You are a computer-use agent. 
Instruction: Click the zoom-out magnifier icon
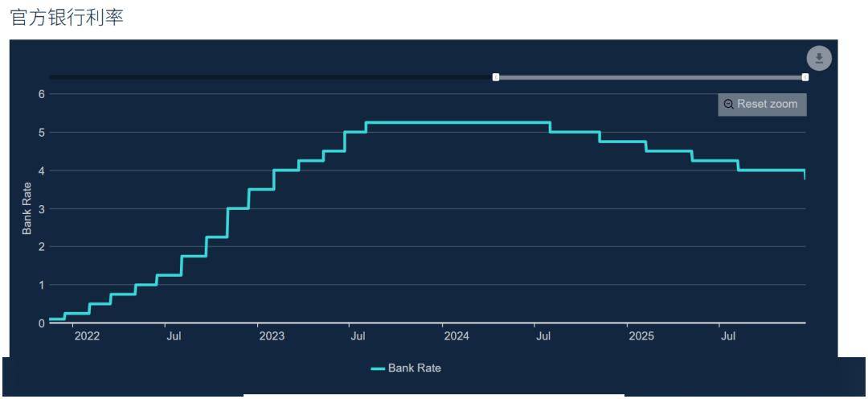tap(728, 104)
